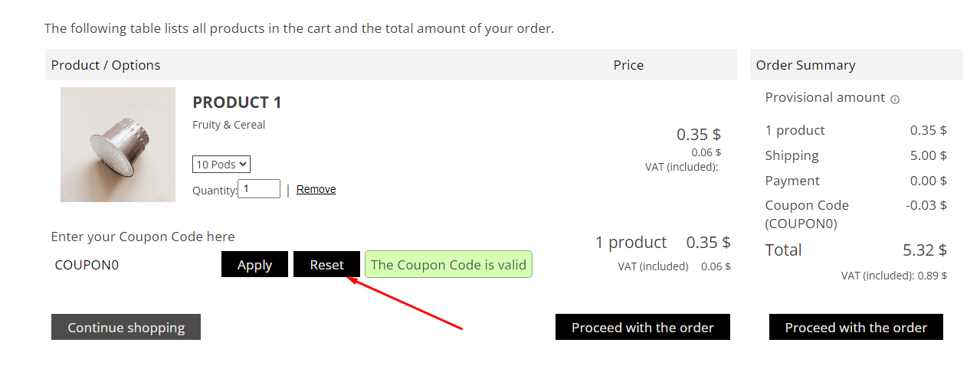This screenshot has height=382, width=980.
Task: Proceed with the order below the product table
Action: click(x=642, y=328)
